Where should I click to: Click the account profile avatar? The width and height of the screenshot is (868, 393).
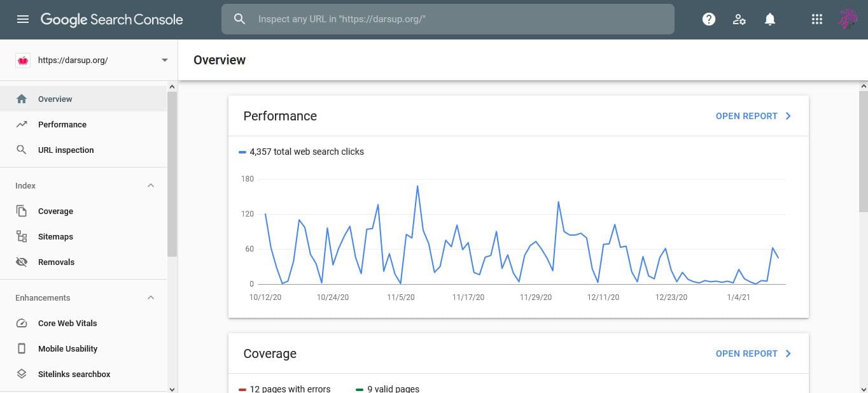(848, 19)
